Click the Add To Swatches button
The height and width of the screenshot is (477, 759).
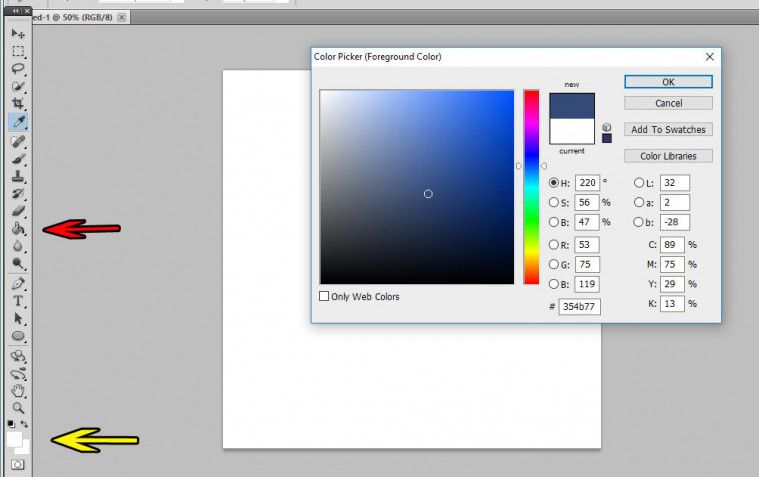pos(668,129)
